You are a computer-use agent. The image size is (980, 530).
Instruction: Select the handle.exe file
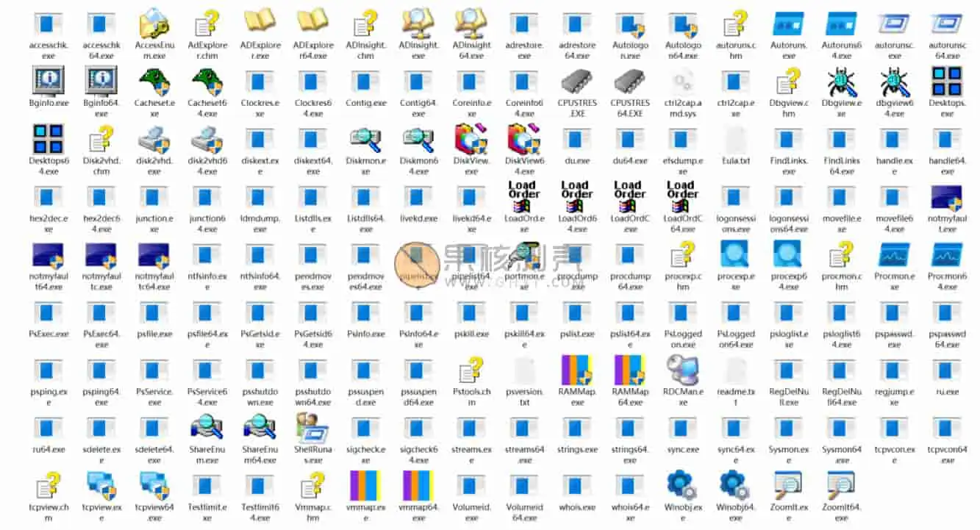[894, 153]
